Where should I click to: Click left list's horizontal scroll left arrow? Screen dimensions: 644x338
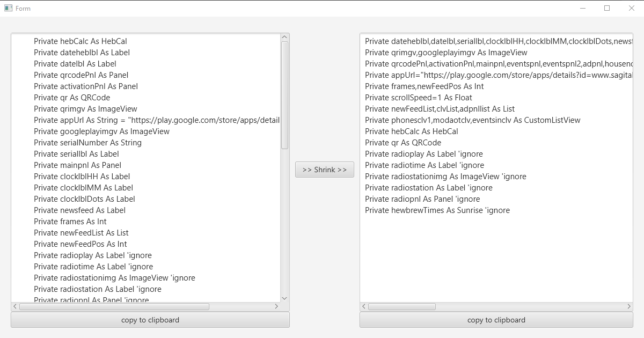(15, 306)
